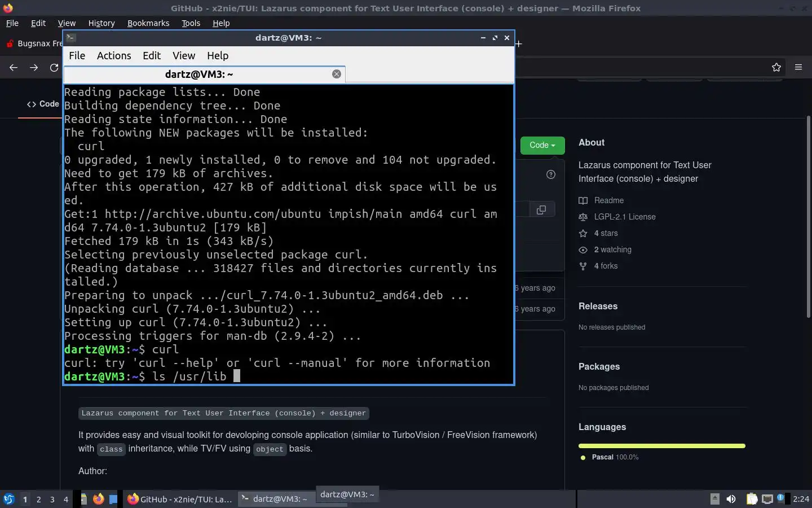Switch to workspace 2
This screenshot has height=508, width=812.
click(38, 499)
